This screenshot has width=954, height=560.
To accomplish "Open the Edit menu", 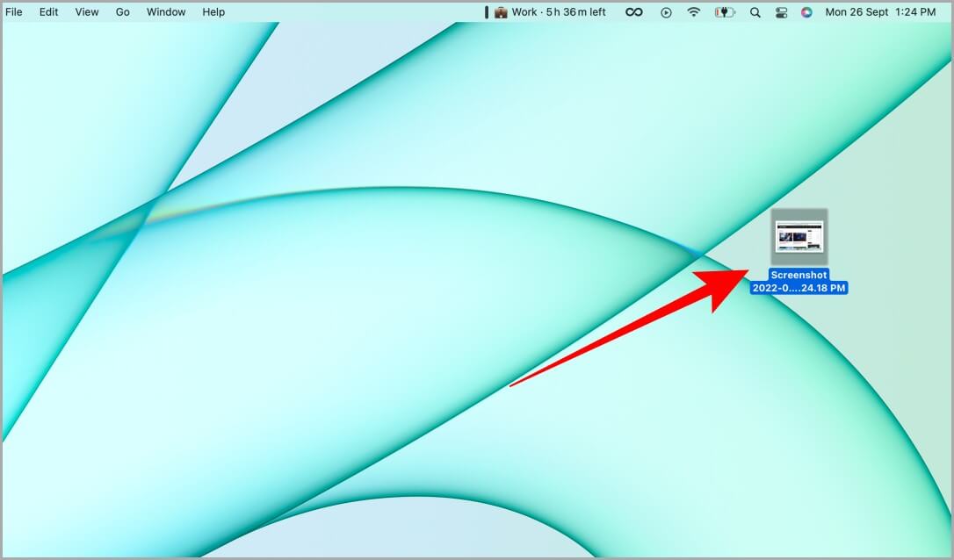I will pos(48,11).
